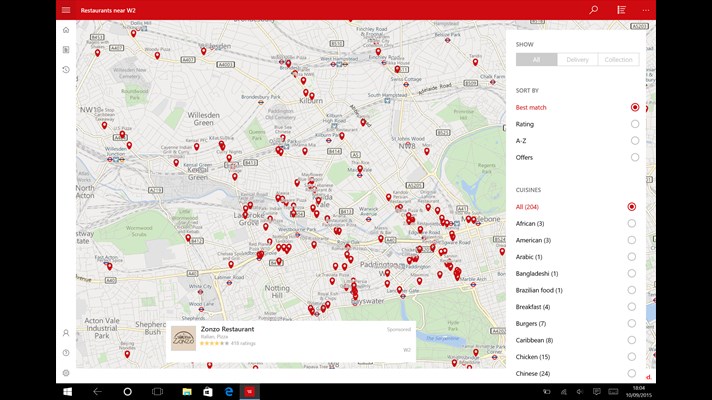
Task: Open the touch keyboard tray icon
Action: (613, 391)
